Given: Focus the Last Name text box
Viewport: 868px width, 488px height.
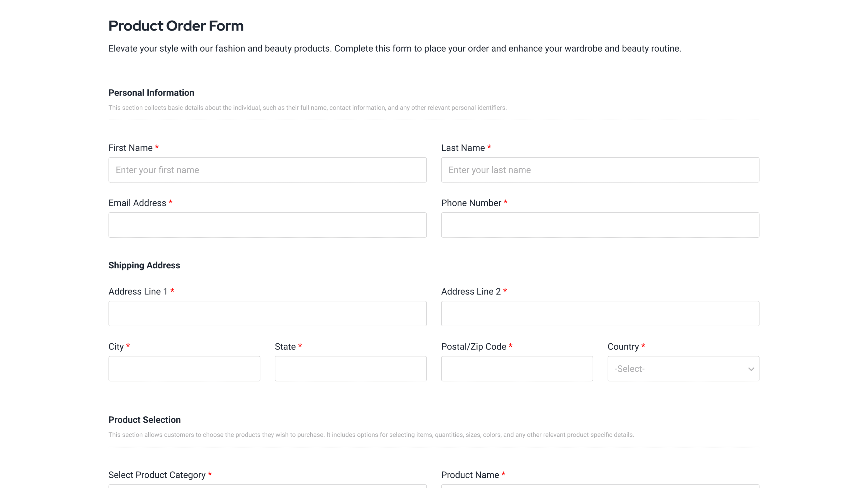Looking at the screenshot, I should (x=600, y=170).
